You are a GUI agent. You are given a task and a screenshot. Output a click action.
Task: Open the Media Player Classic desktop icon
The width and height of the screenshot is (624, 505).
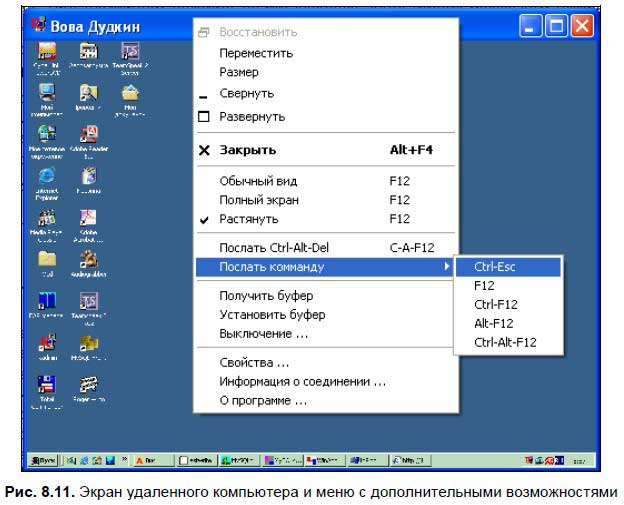point(47,220)
